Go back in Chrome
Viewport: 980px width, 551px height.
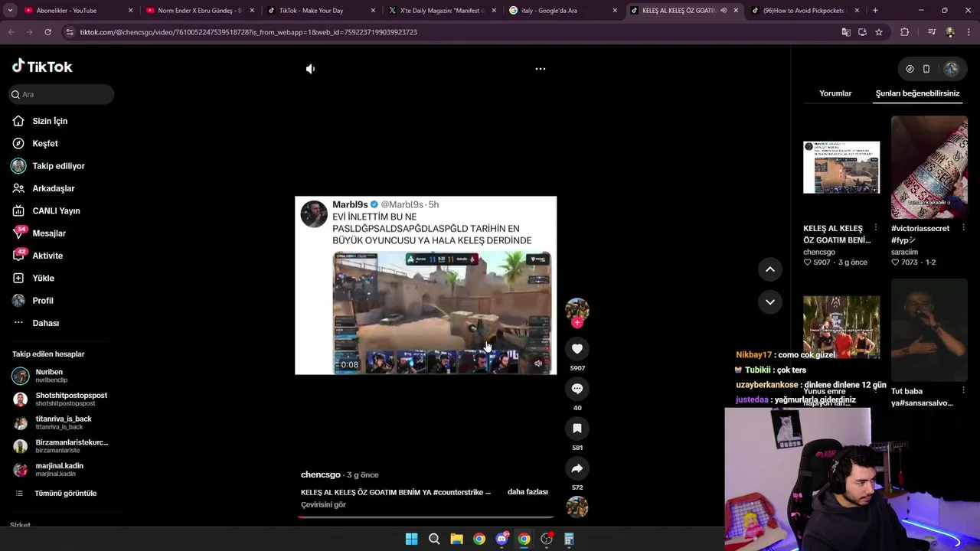11,32
